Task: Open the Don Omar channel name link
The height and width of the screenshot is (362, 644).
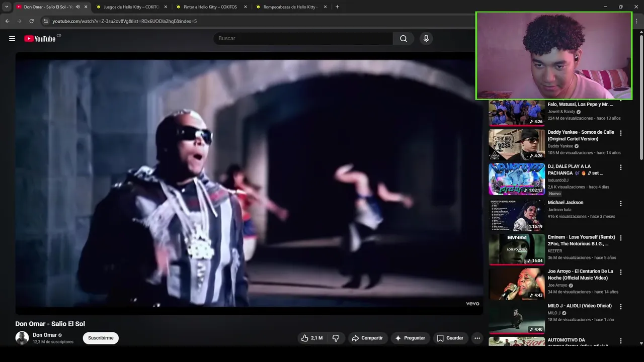Action: (x=45, y=335)
